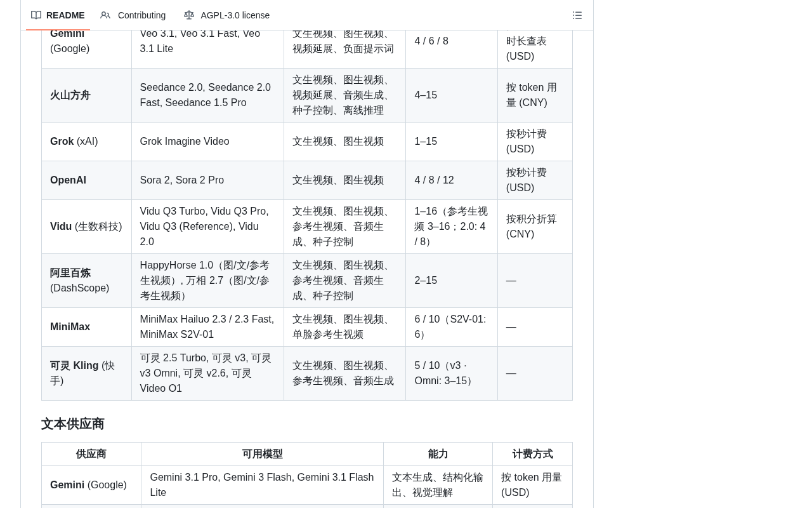
Task: Click 按秒计费 (USD) in the OpenAI row
Action: click(x=535, y=180)
